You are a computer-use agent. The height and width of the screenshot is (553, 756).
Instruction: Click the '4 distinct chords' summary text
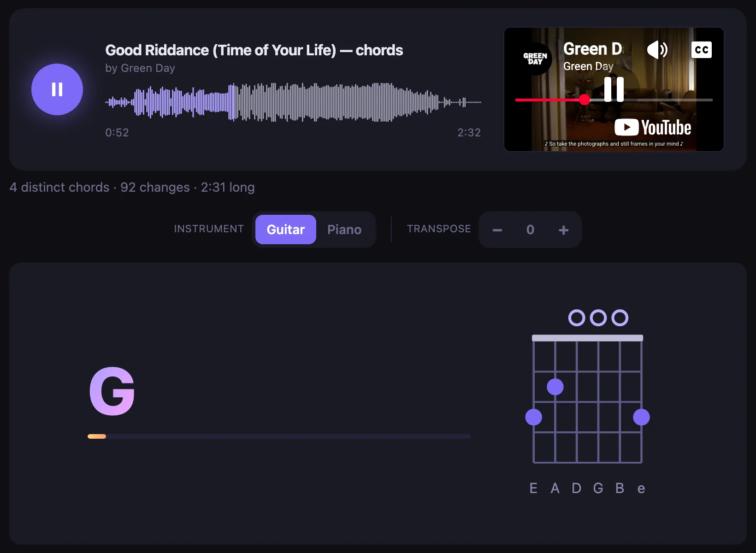tap(59, 187)
